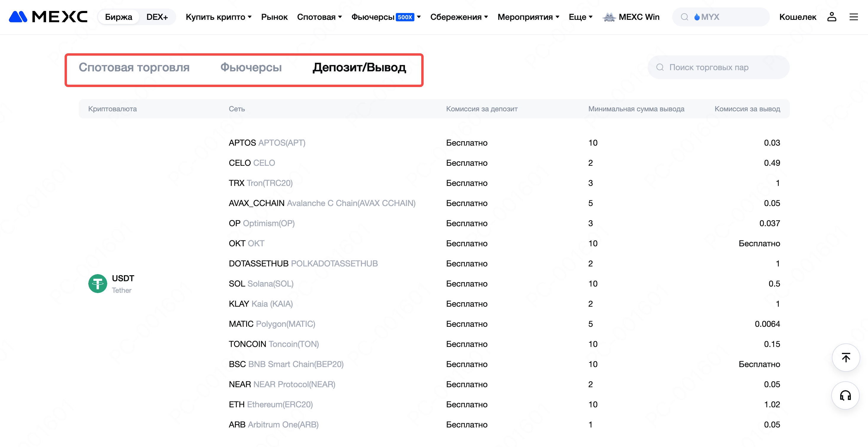This screenshot has width=868, height=447.
Task: Click the 0.037 withdrawal fee for OP
Action: [x=770, y=223]
